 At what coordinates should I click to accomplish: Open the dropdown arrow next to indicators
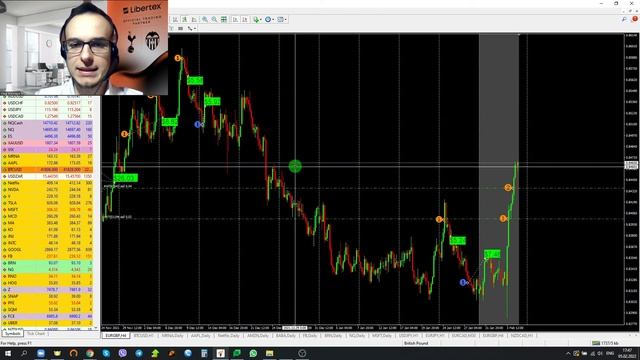[x=261, y=20]
